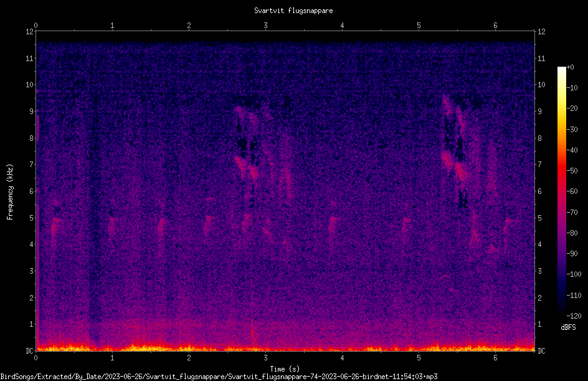The height and width of the screenshot is (381, 588).
Task: Click the '0' tick on the bottom time axis
Action: coord(36,358)
